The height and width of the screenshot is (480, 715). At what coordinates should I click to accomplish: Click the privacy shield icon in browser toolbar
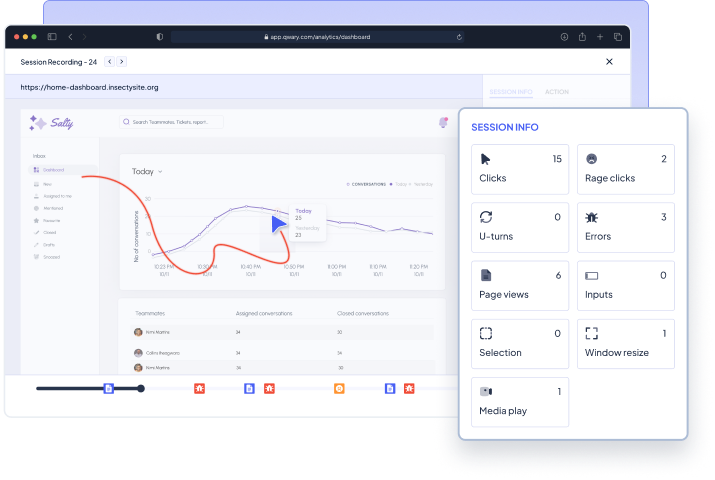click(160, 36)
